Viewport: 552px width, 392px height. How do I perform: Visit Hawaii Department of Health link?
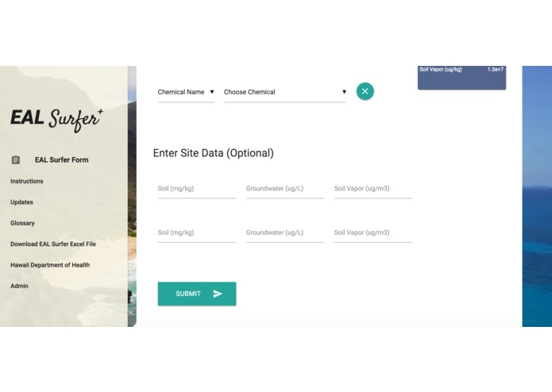50,265
